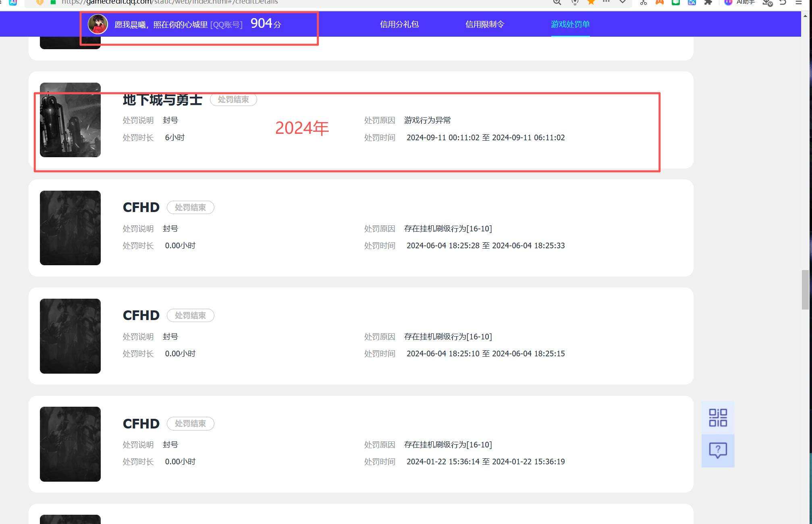Open the browser hamburger menu

(x=798, y=2)
